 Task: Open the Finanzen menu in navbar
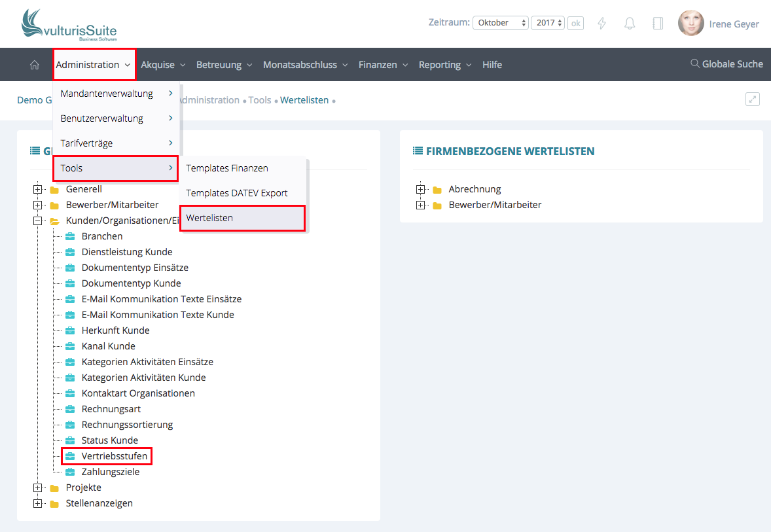pos(383,65)
